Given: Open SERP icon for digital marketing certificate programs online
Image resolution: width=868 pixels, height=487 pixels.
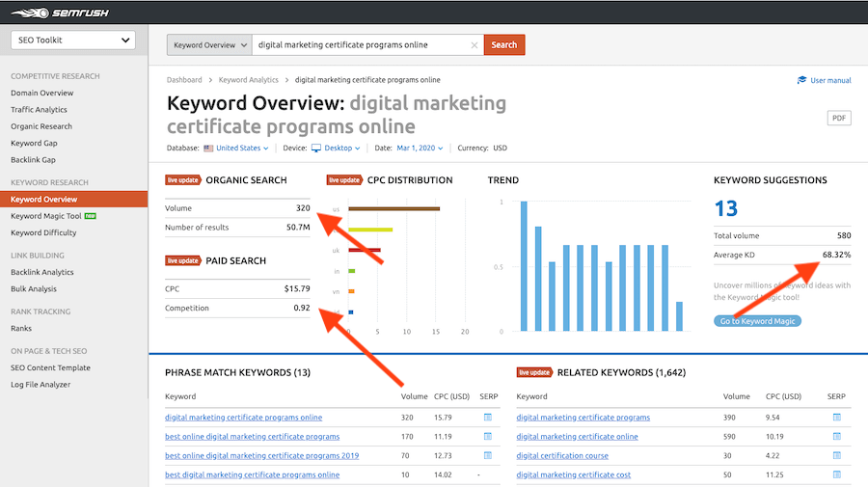Looking at the screenshot, I should coord(488,418).
